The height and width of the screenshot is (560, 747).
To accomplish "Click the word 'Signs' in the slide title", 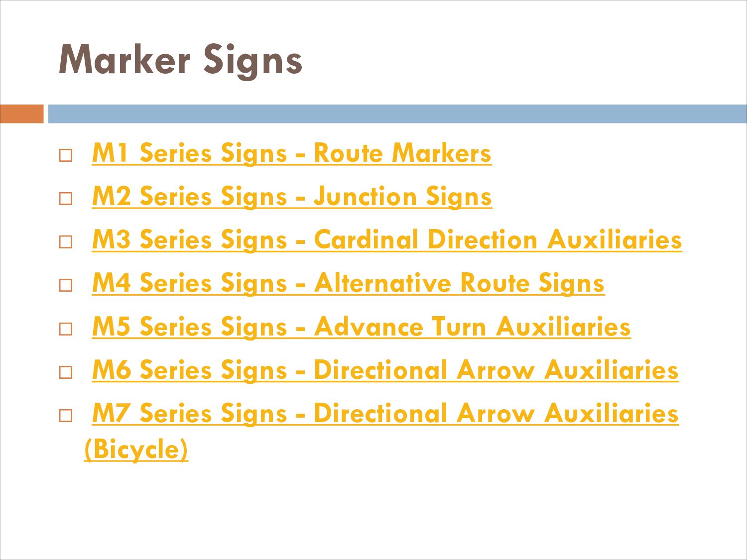I will pos(252,61).
